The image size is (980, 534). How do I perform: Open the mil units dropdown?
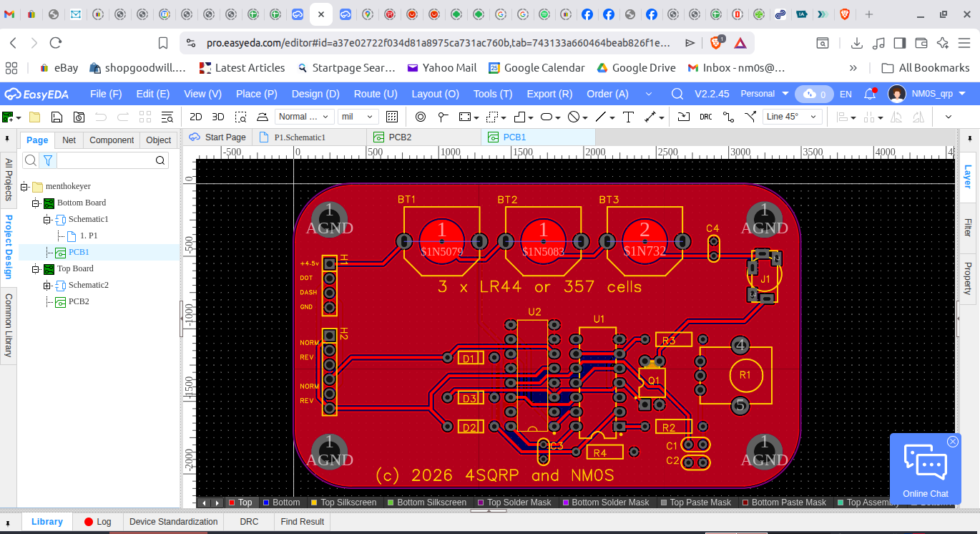coord(358,117)
